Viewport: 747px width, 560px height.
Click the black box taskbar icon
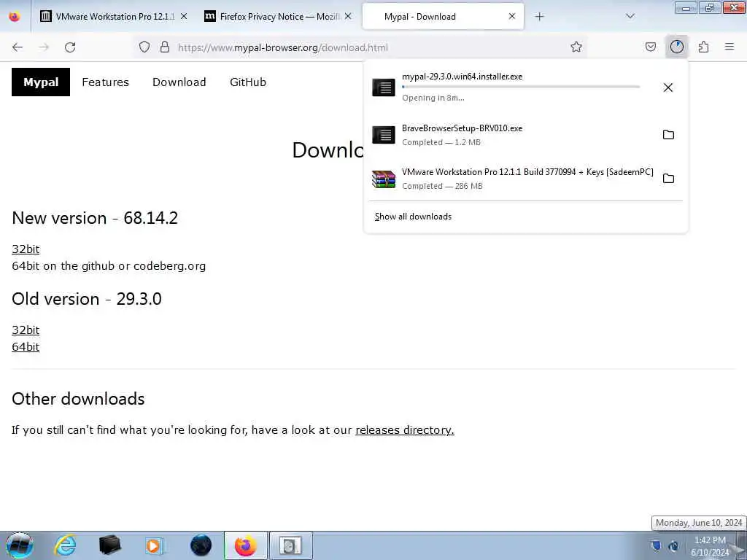(110, 545)
